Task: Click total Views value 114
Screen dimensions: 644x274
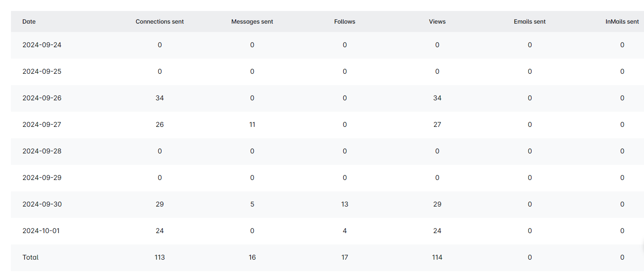Action: pos(437,257)
